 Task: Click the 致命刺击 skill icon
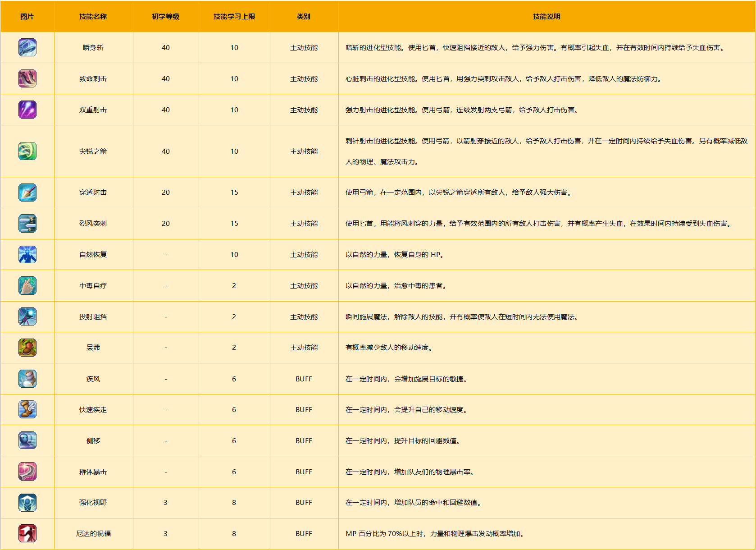click(x=27, y=78)
